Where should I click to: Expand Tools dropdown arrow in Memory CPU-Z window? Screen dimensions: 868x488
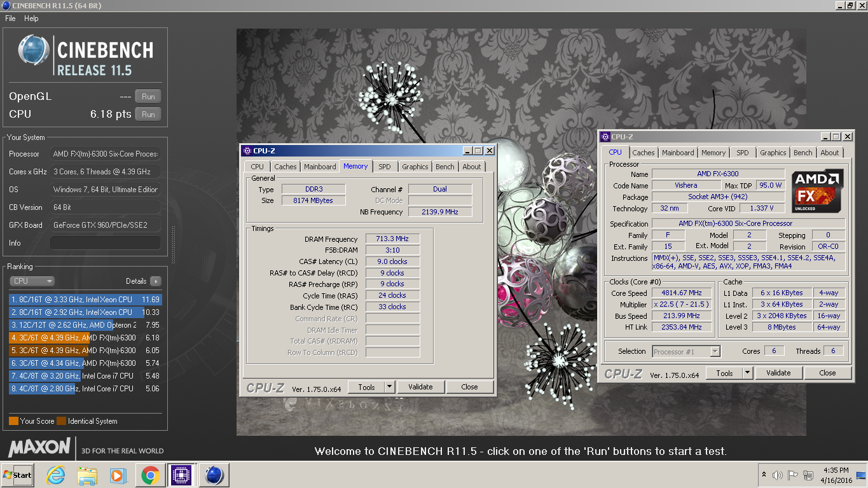point(389,387)
